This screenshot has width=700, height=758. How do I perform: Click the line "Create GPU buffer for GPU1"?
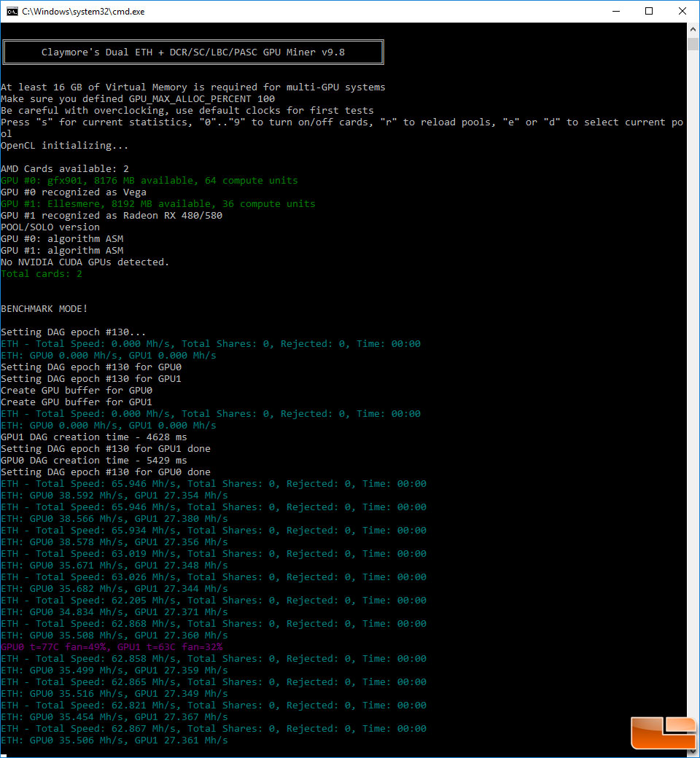(77, 402)
